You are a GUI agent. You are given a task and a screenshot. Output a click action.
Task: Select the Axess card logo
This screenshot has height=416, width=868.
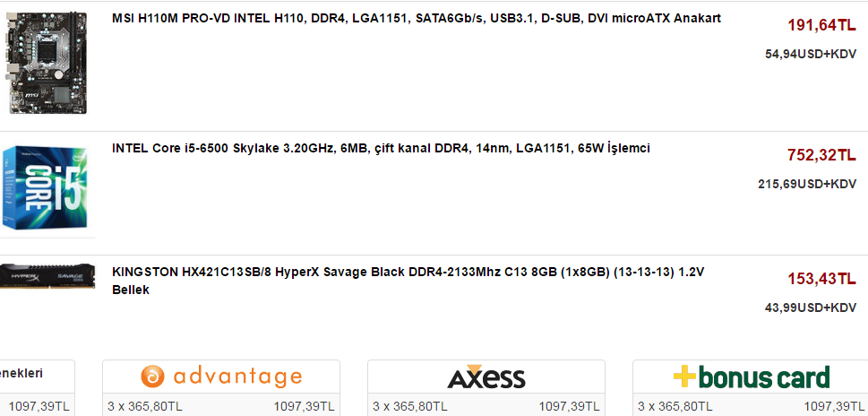click(486, 377)
